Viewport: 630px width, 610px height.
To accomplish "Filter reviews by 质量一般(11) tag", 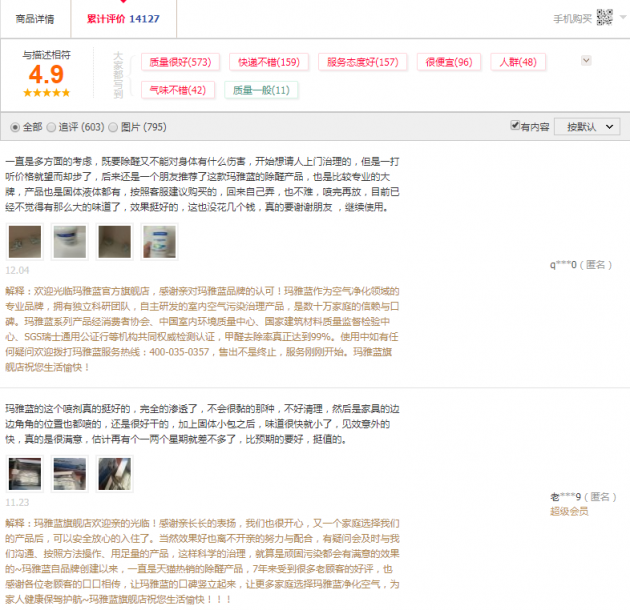I will coord(260,90).
